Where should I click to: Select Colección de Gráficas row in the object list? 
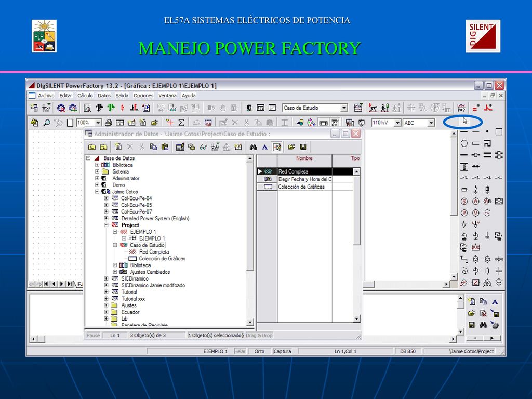[x=305, y=187]
